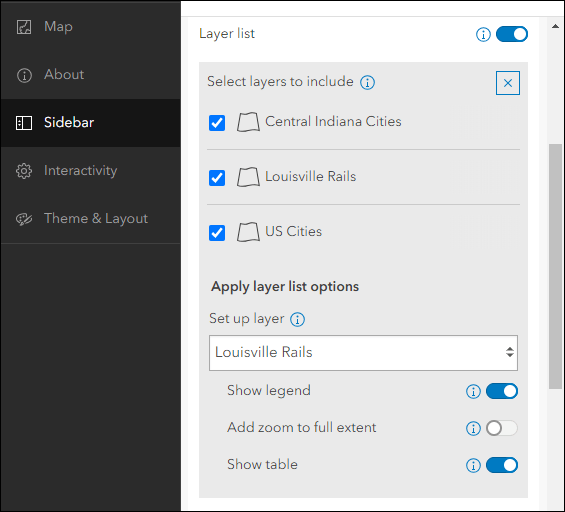Click the Interactivity gear icon
This screenshot has width=565, height=512.
[24, 171]
